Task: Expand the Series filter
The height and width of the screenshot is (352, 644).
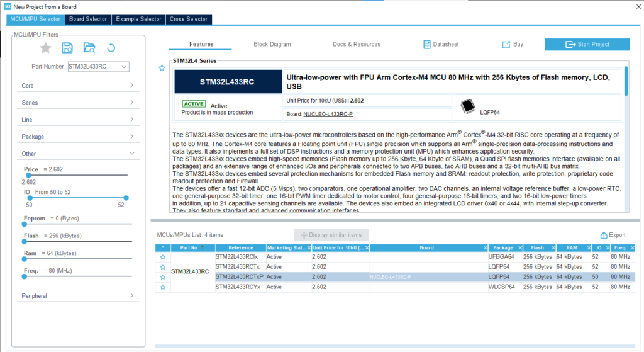Action: tap(78, 103)
